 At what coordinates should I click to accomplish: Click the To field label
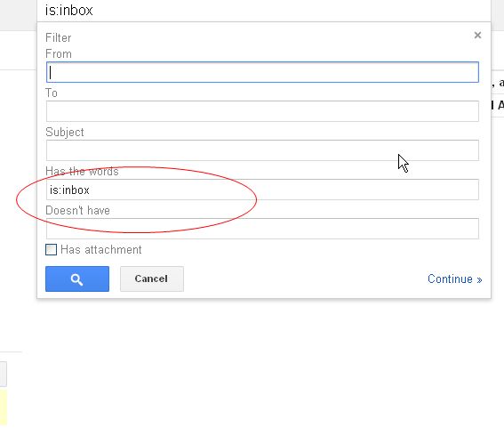click(52, 93)
